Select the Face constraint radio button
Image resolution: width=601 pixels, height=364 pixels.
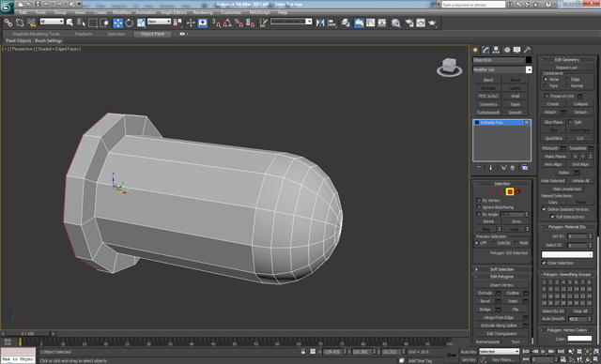[x=546, y=85]
